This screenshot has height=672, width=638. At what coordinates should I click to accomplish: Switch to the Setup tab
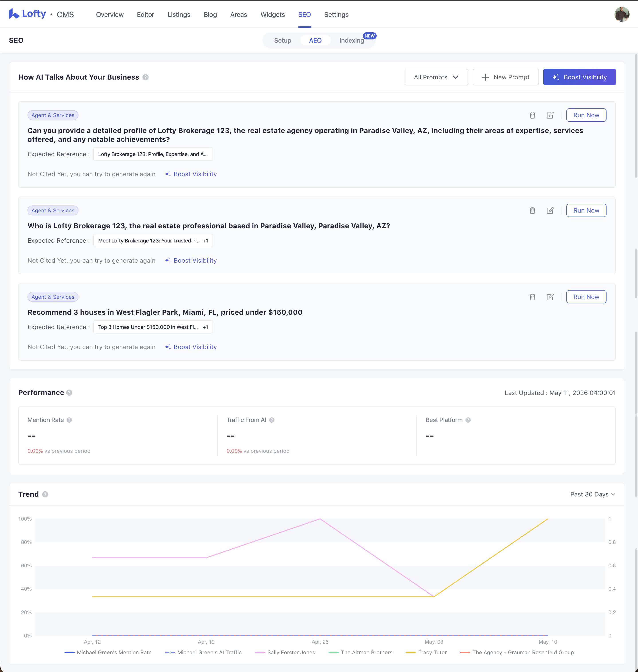coord(282,41)
